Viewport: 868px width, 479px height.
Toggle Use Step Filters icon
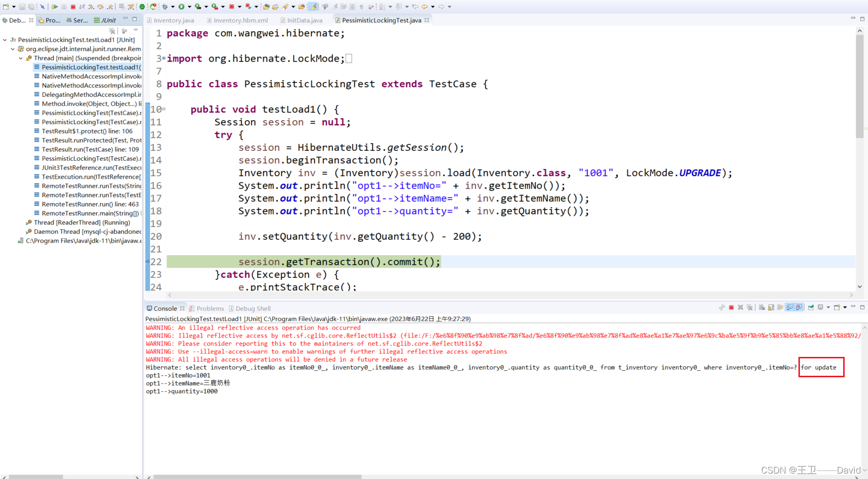(130, 6)
